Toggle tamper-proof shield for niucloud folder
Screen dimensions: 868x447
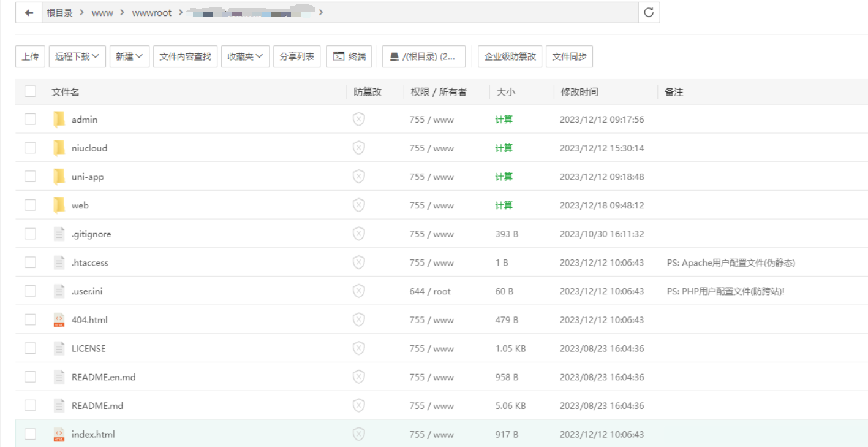[359, 148]
